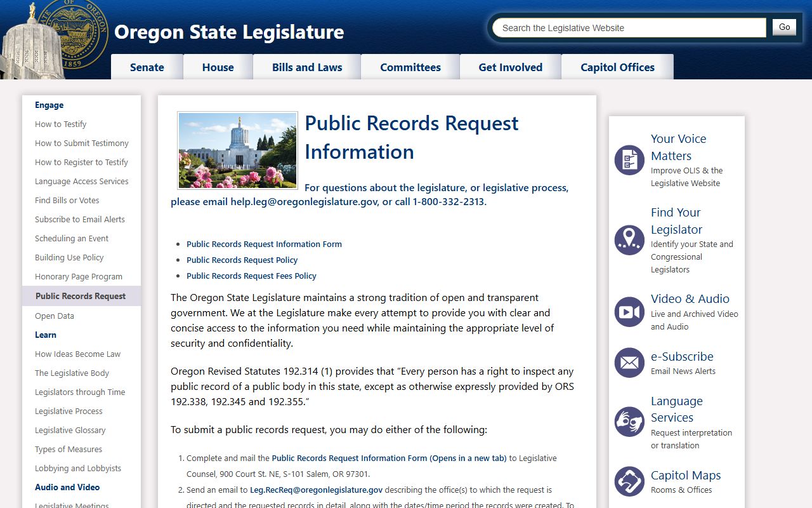Focus the Search the Legislative Website field
The width and height of the screenshot is (812, 508).
pos(629,28)
